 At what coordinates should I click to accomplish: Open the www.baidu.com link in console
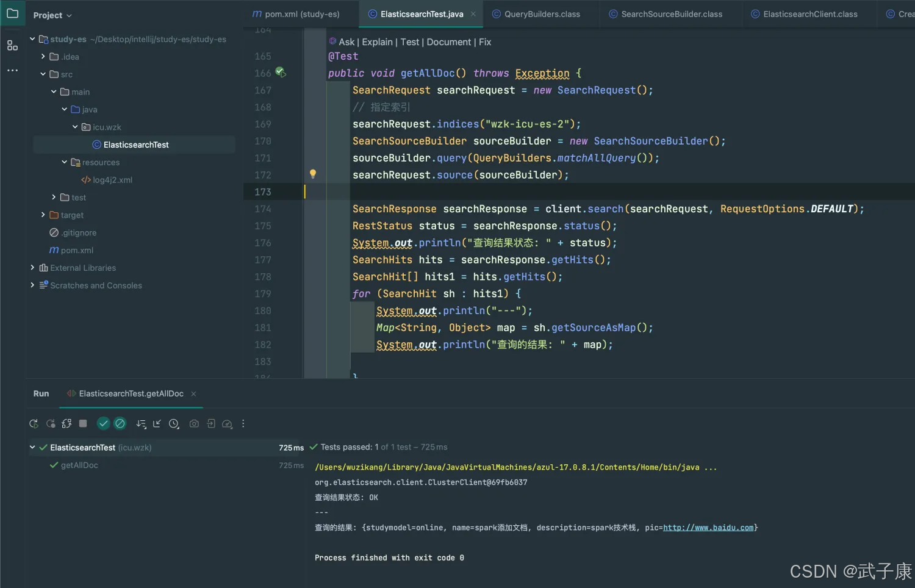708,528
